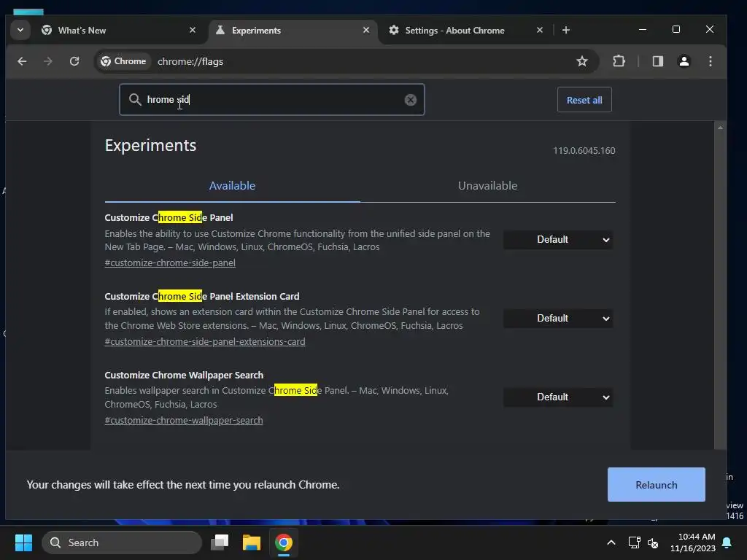Viewport: 747px width, 560px height.
Task: Bookmark this page with the star icon
Action: tap(581, 61)
